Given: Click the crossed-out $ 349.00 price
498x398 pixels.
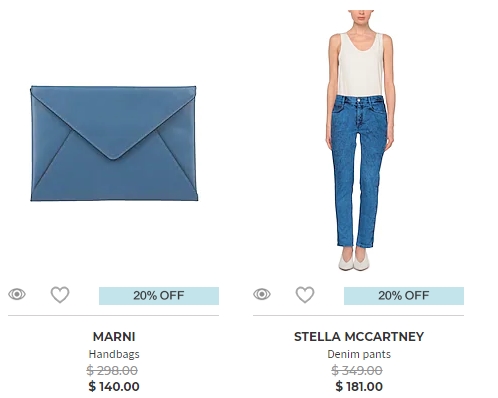Looking at the screenshot, I should [357, 370].
